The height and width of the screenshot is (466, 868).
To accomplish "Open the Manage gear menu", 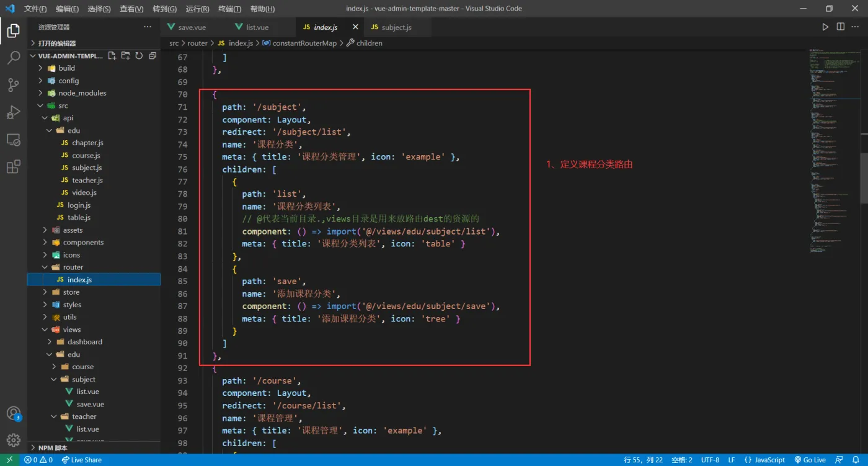I will coord(13,440).
